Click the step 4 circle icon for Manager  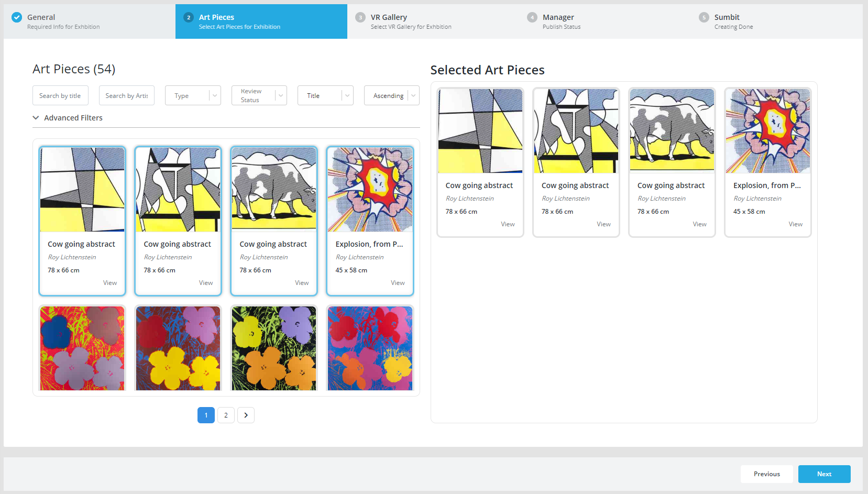[x=532, y=17]
